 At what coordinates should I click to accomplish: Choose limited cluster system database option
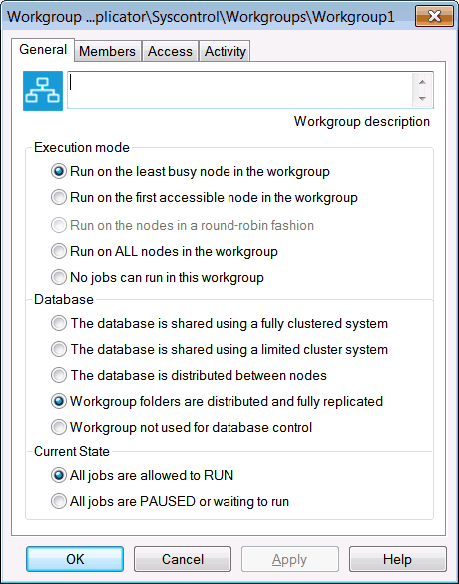[219, 349]
